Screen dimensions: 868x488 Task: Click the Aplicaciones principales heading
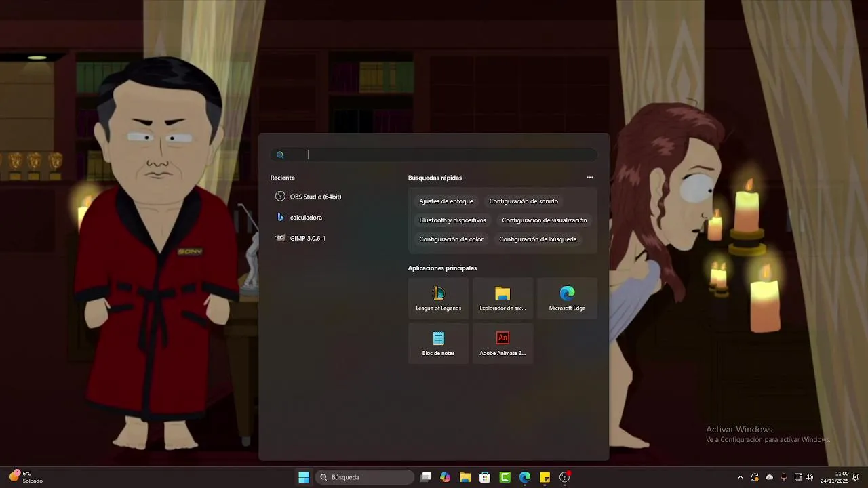442,268
